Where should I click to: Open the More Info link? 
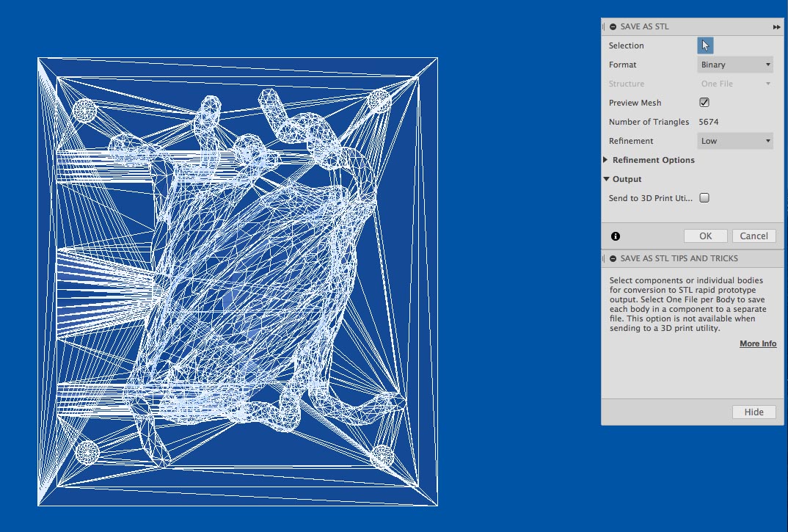(758, 344)
